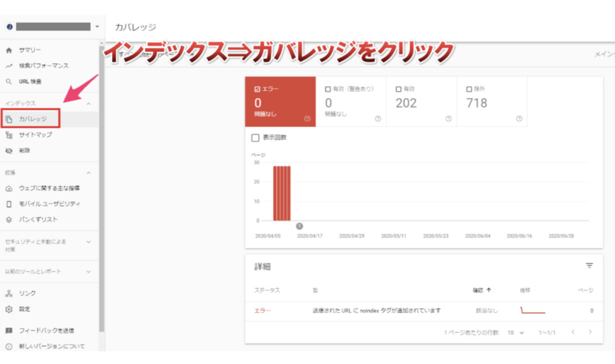The image size is (615, 364).
Task: Click the crossed-eye icon beside 削除
Action: 9,151
